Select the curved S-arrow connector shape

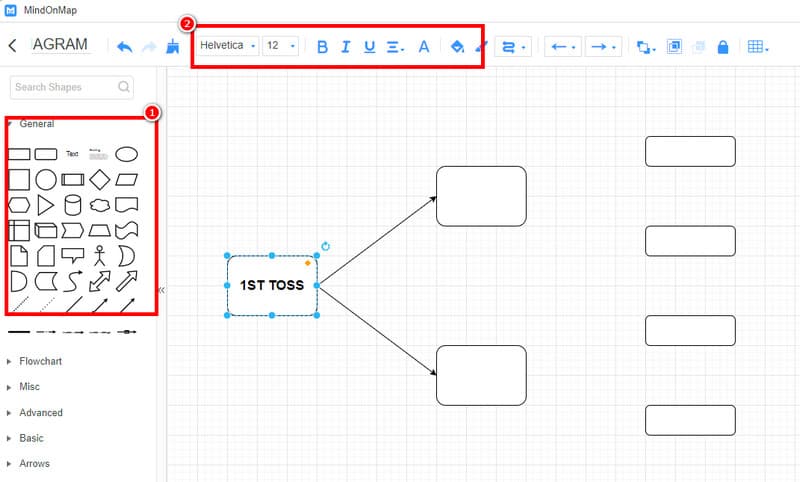[72, 281]
